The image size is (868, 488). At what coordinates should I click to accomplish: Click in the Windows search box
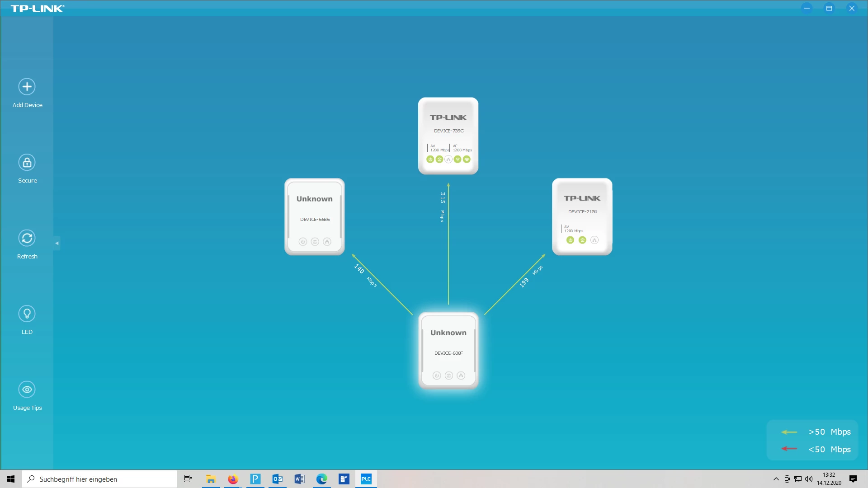[102, 479]
